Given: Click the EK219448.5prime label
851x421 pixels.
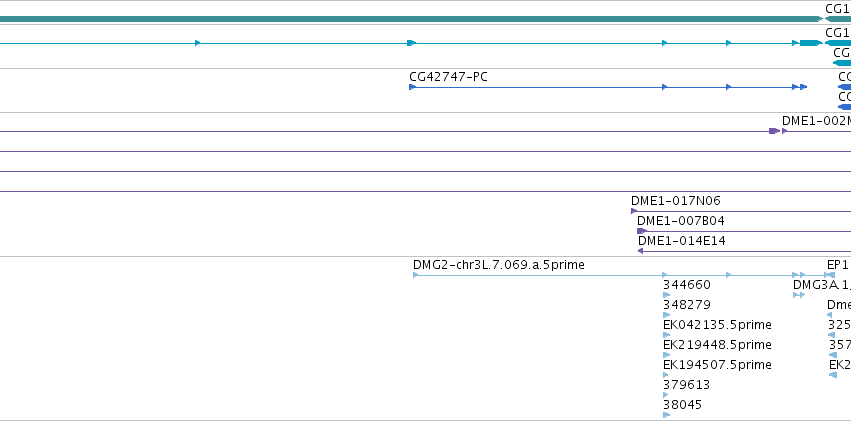Looking at the screenshot, I should pyautogui.click(x=717, y=345).
